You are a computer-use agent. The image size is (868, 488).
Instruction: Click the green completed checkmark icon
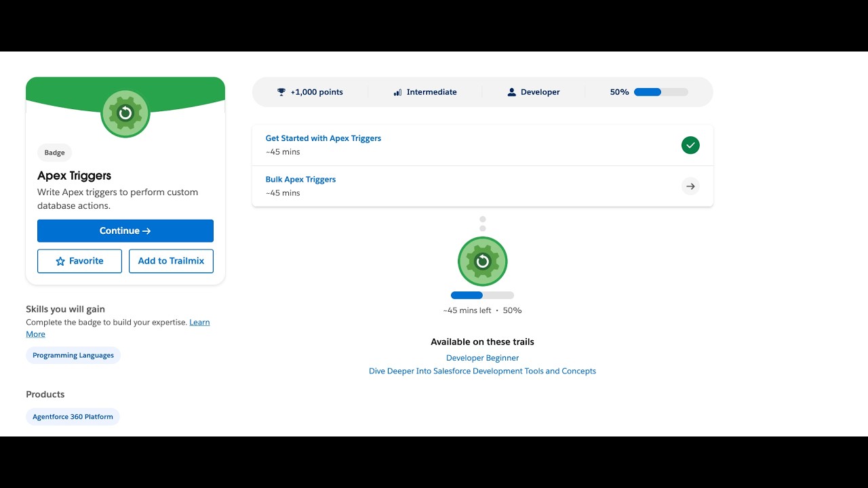690,145
